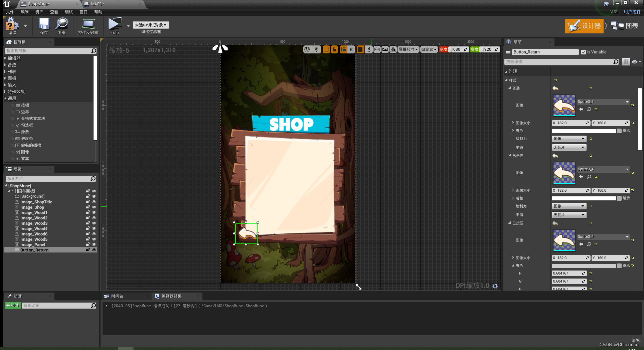644x350 pixels.
Task: Use selected asset arrow in Pressed section
Action: (x=581, y=244)
